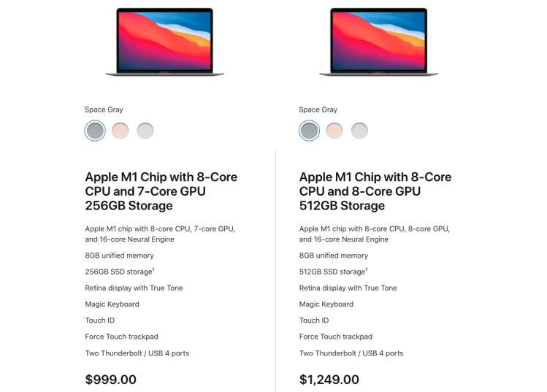Open footnote 1 beside 512GB SSD storage

click(366, 269)
